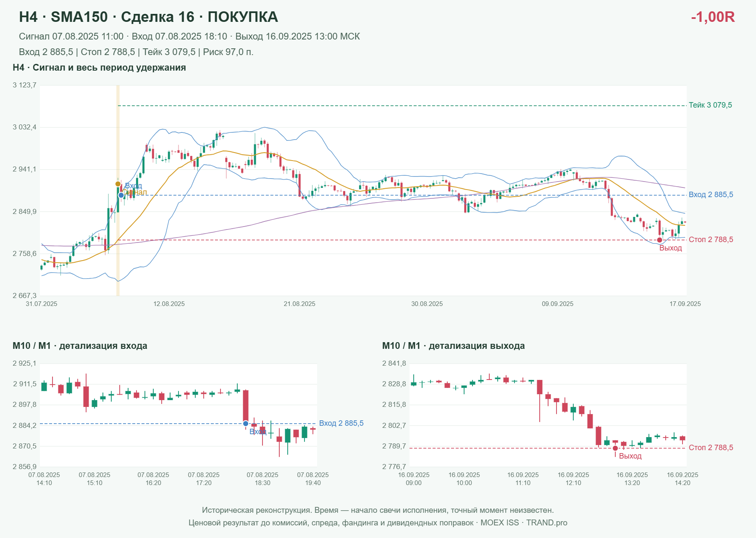Click the 2 849,9 y-axis value

[x=24, y=211]
